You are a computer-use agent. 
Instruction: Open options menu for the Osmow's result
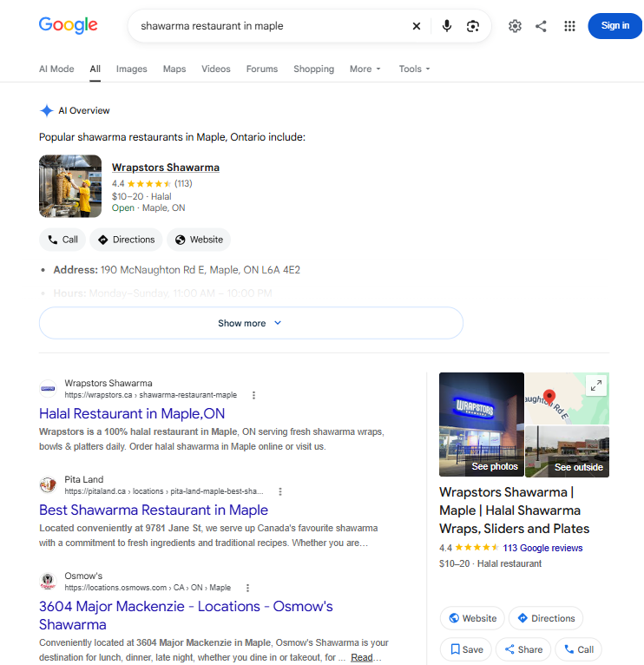(x=247, y=588)
